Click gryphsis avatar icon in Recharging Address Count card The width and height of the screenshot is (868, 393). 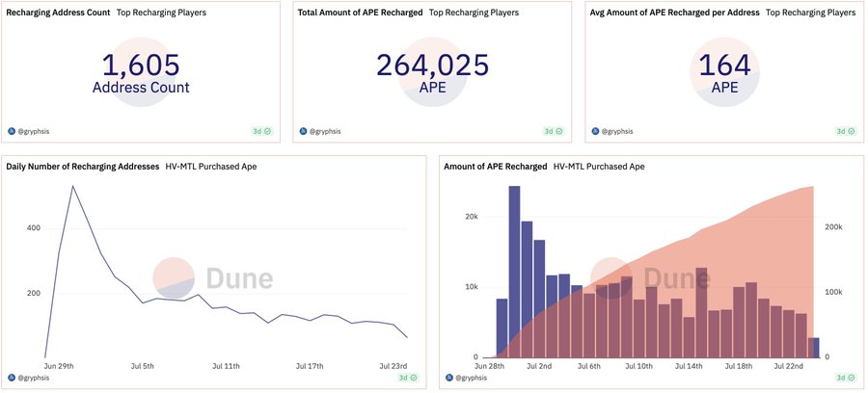[12, 132]
